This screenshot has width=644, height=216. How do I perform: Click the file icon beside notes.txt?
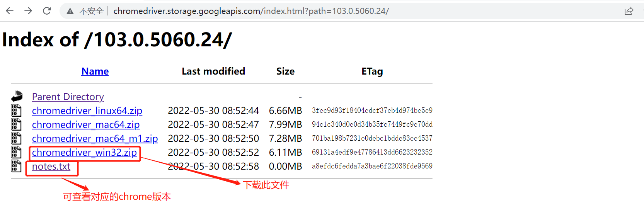coord(16,166)
